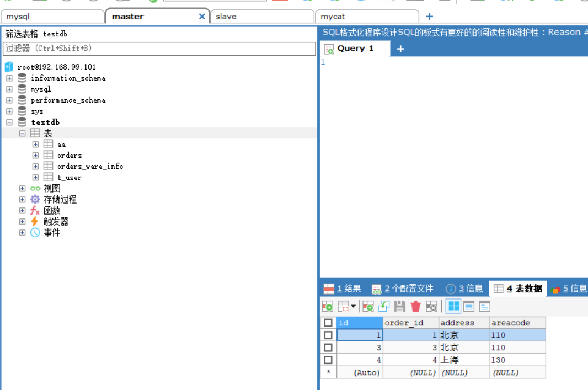This screenshot has height=390, width=588.
Task: Click the performance_schema database icon
Action: [x=22, y=100]
